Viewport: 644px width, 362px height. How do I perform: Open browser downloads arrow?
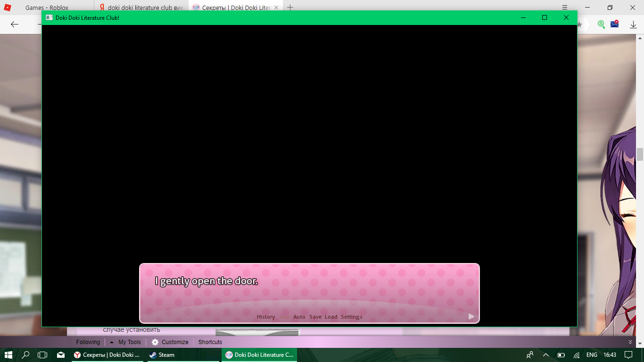click(634, 25)
